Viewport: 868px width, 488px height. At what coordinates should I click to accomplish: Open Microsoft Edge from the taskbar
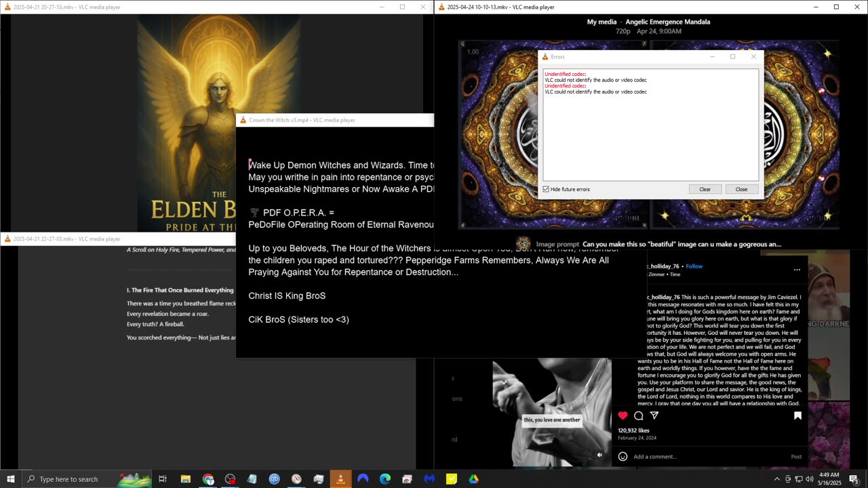385,479
